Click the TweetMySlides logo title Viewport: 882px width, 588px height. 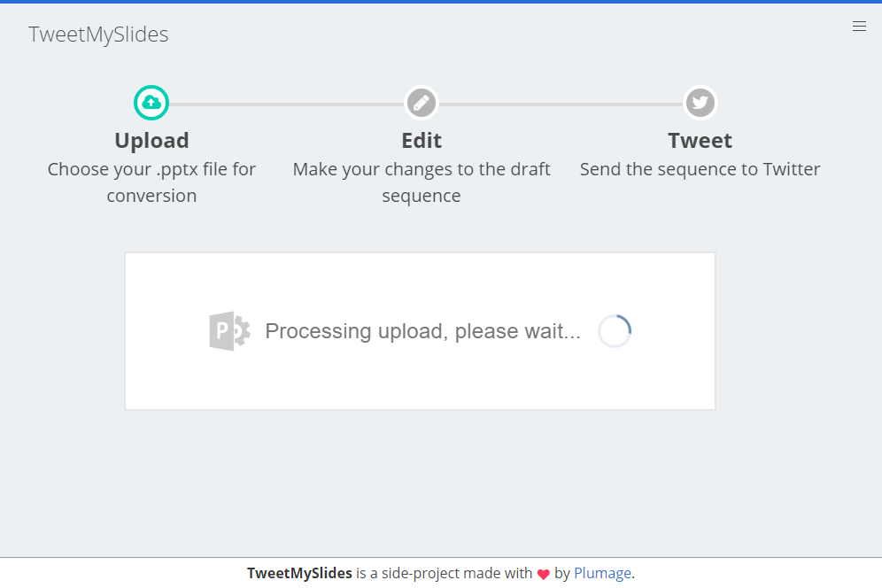coord(98,35)
